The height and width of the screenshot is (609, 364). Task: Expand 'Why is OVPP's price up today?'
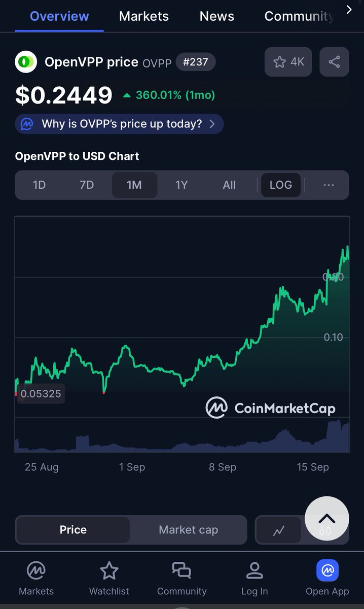point(120,124)
